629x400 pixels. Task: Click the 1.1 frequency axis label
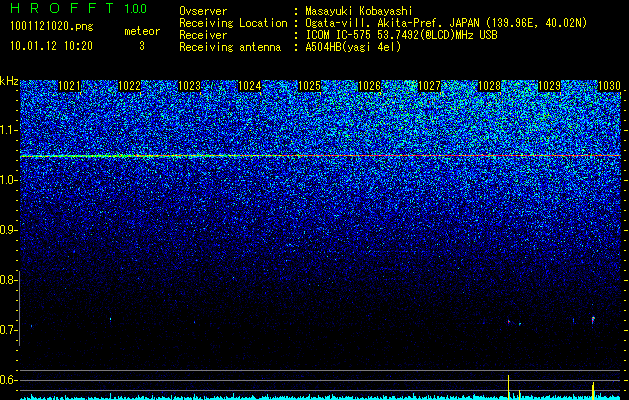[9, 130]
